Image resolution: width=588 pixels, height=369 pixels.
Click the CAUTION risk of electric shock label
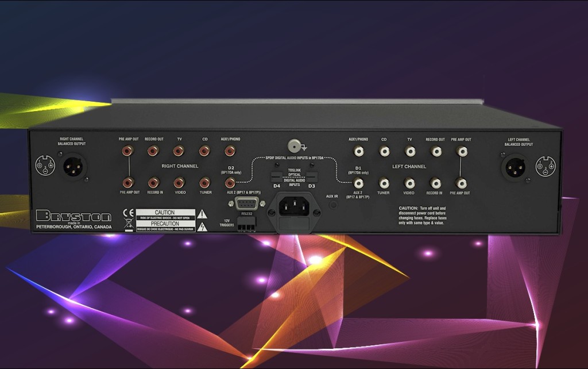pyautogui.click(x=165, y=213)
